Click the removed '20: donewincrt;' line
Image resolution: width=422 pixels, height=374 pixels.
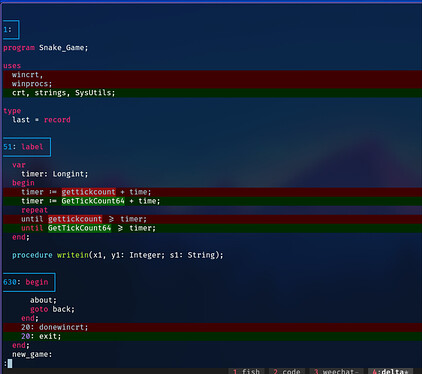(x=212, y=327)
